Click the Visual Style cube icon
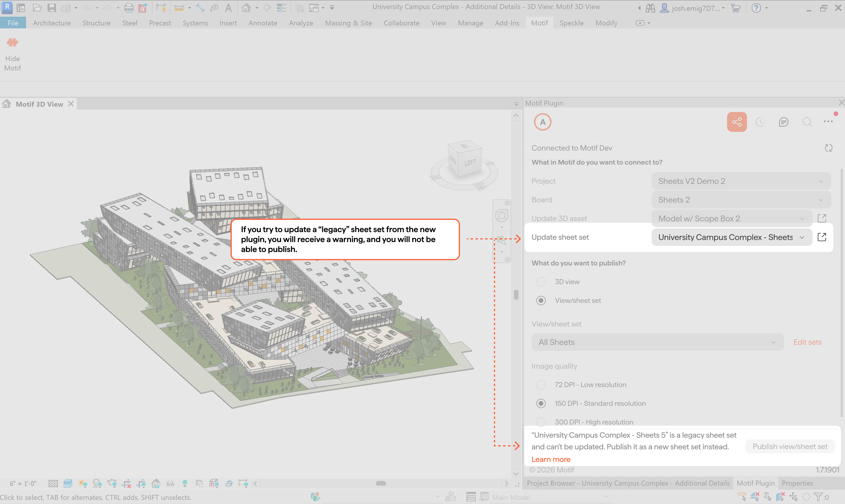This screenshot has height=504, width=845. coord(68,483)
